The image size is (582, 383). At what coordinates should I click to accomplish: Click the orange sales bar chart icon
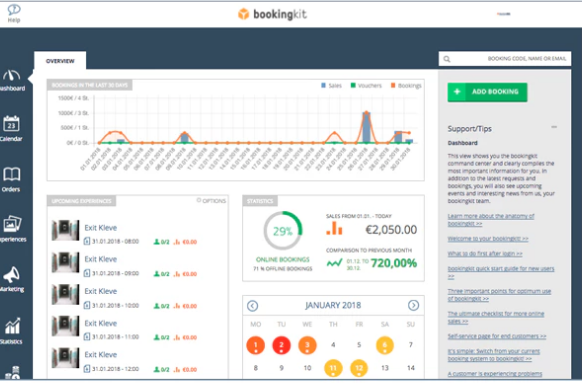334,228
